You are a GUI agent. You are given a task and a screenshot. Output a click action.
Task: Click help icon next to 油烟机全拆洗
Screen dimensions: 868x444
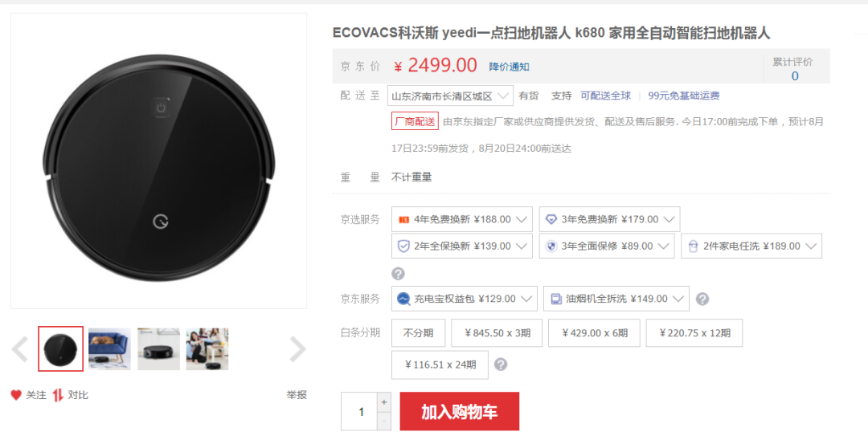(702, 299)
